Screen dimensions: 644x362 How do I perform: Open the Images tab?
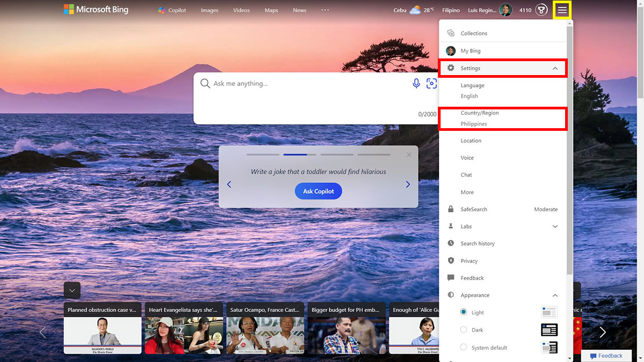(209, 10)
